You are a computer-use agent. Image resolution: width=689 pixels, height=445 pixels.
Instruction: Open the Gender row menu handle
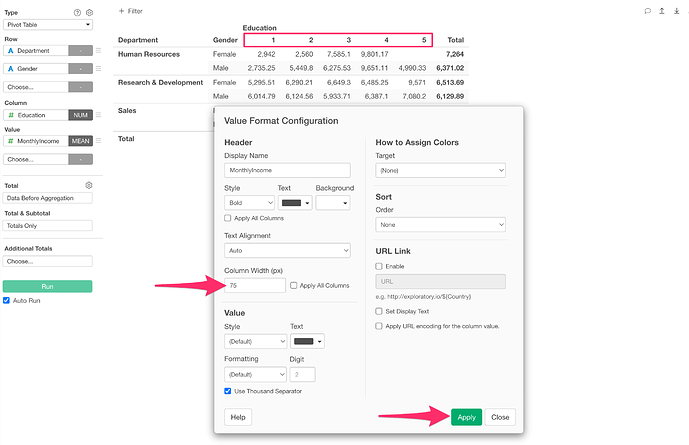tap(98, 69)
